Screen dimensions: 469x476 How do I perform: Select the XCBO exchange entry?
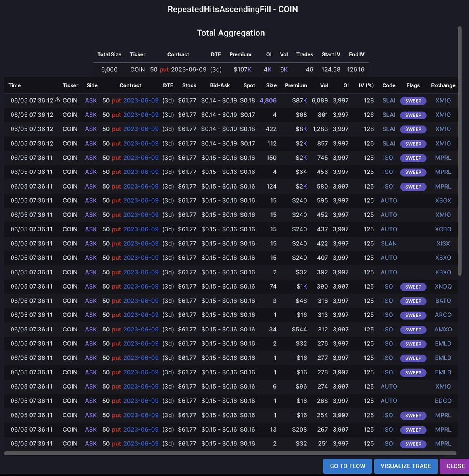(443, 229)
